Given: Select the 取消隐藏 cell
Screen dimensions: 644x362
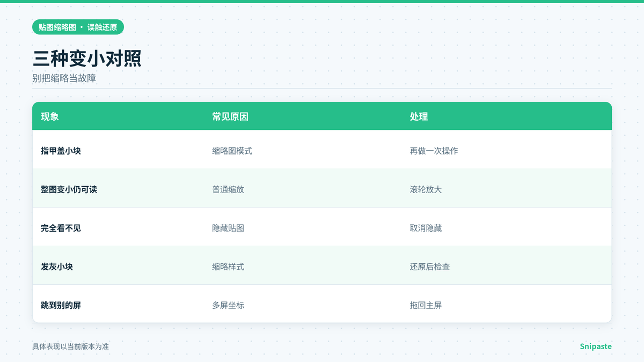Looking at the screenshot, I should pyautogui.click(x=426, y=228).
